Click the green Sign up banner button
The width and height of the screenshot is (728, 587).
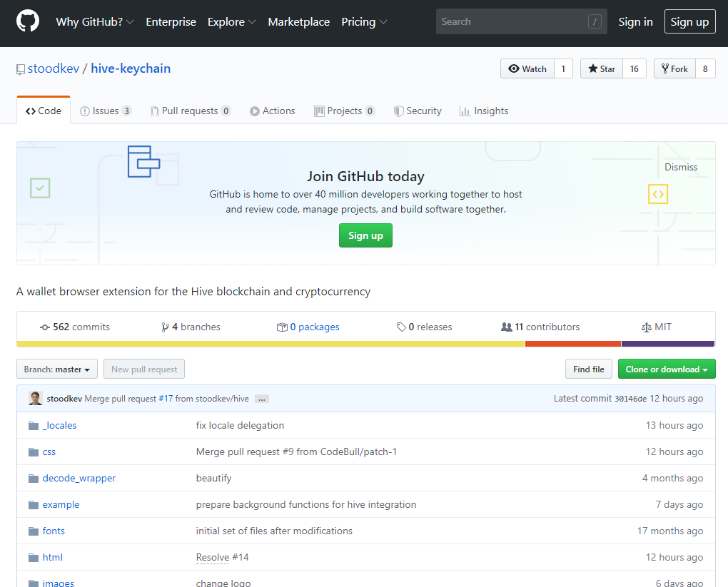click(365, 235)
